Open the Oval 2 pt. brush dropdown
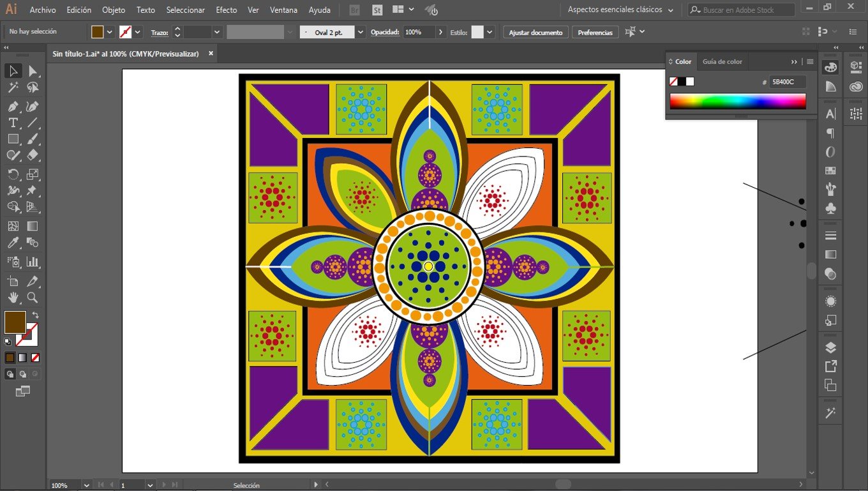The width and height of the screenshot is (868, 491). click(361, 32)
